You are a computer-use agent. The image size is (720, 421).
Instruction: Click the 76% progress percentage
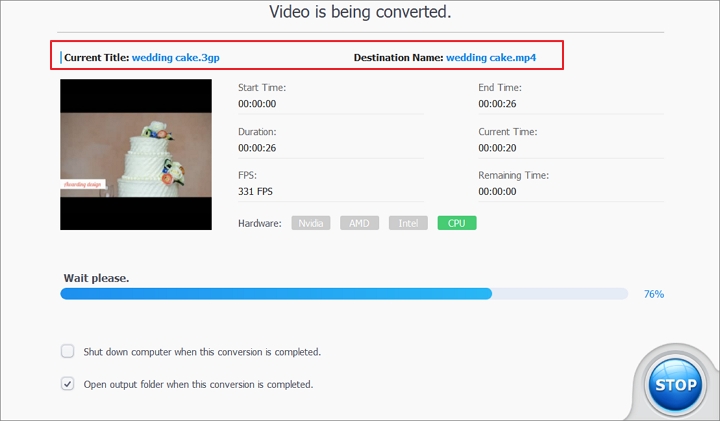654,294
